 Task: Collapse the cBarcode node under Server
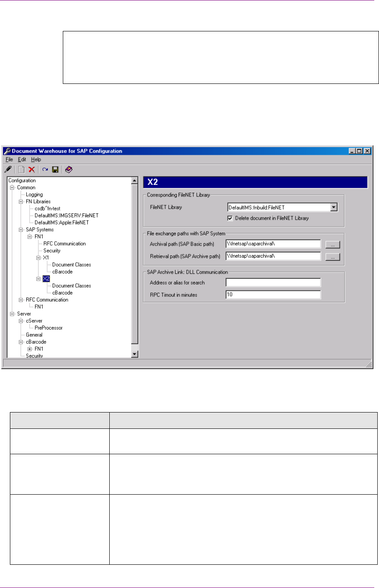click(20, 342)
